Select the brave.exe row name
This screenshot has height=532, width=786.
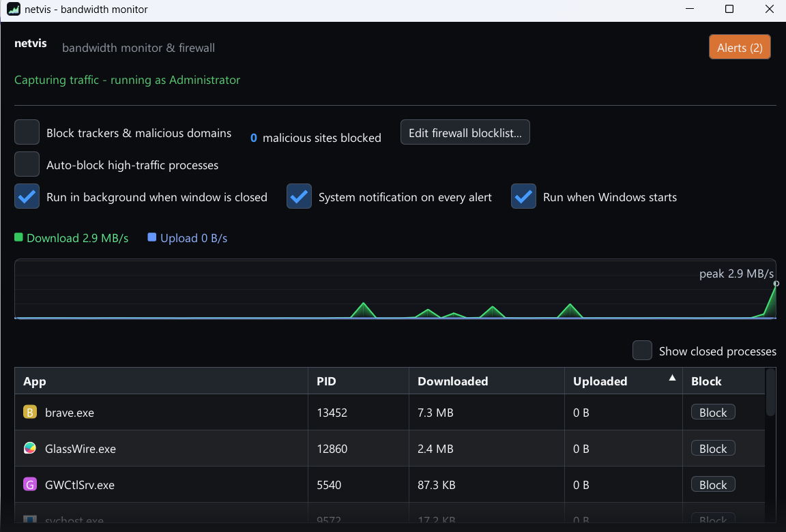click(70, 413)
